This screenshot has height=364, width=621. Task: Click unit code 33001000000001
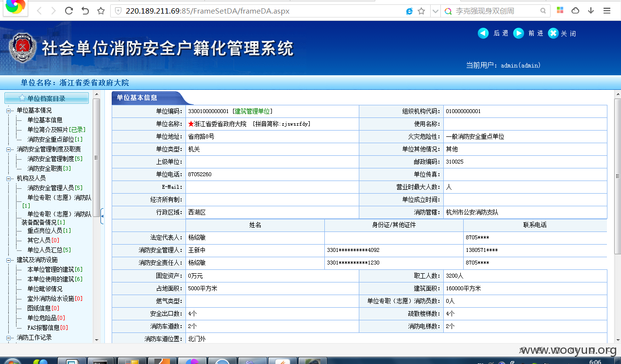[x=208, y=111]
